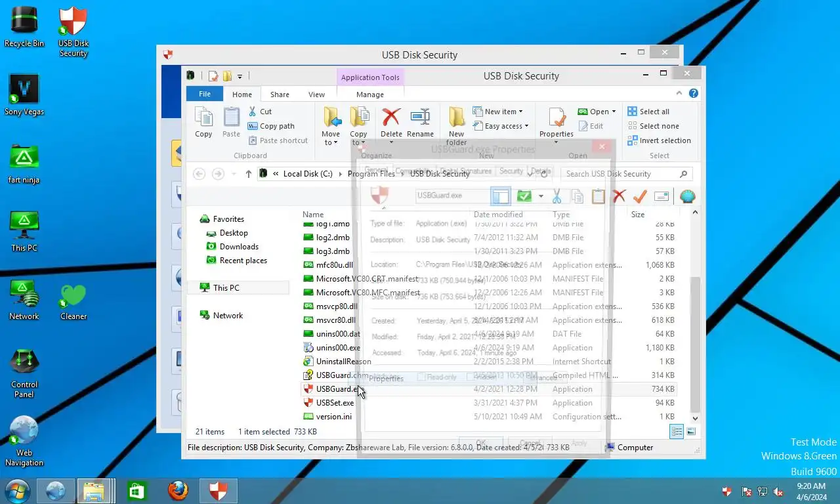This screenshot has height=504, width=840.
Task: Open the dropdown arrow under Delete
Action: pos(391,142)
